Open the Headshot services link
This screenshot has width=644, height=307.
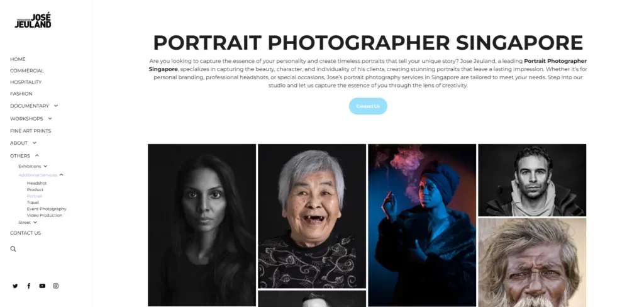pyautogui.click(x=36, y=183)
